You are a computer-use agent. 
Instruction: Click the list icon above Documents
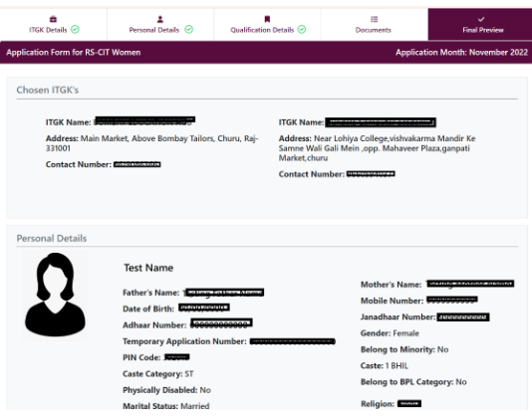pyautogui.click(x=374, y=19)
